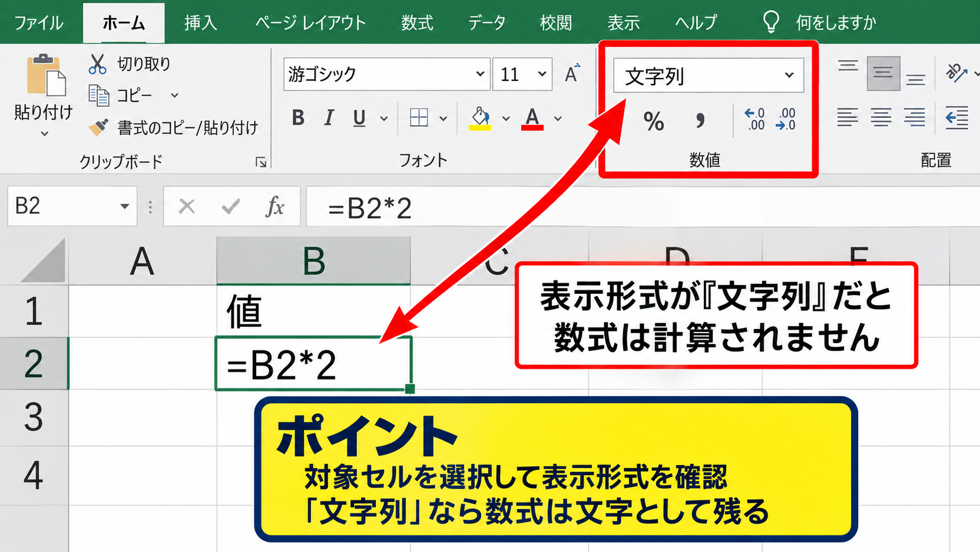Apply percent style with the % button
This screenshot has width=980, height=552.
[654, 121]
